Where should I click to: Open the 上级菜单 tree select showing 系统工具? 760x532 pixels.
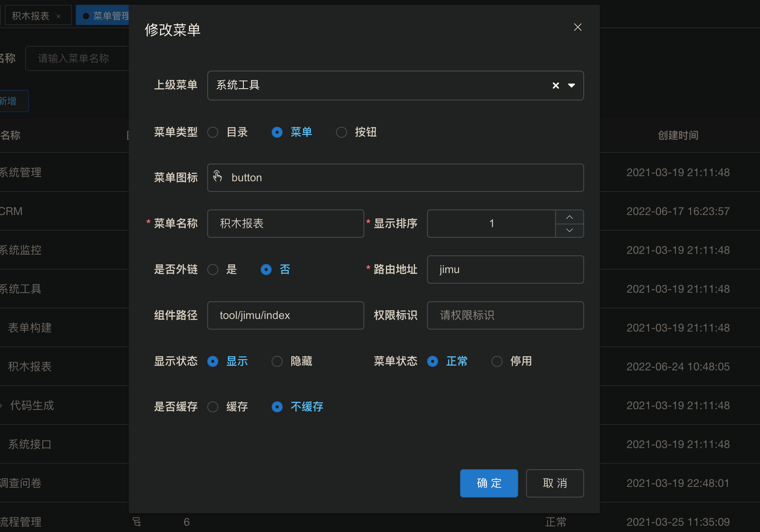tap(395, 86)
